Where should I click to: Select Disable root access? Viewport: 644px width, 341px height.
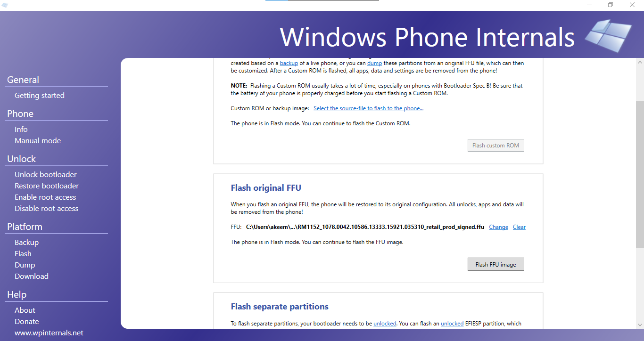[x=46, y=208]
